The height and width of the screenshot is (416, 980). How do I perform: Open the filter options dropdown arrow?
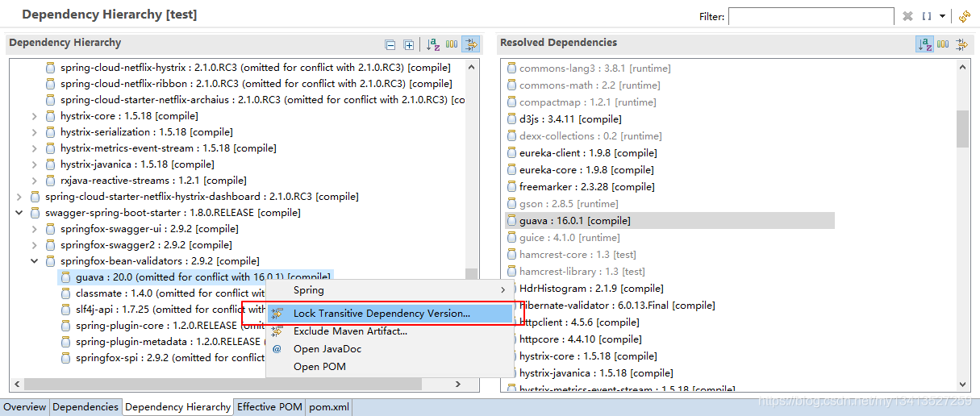941,16
